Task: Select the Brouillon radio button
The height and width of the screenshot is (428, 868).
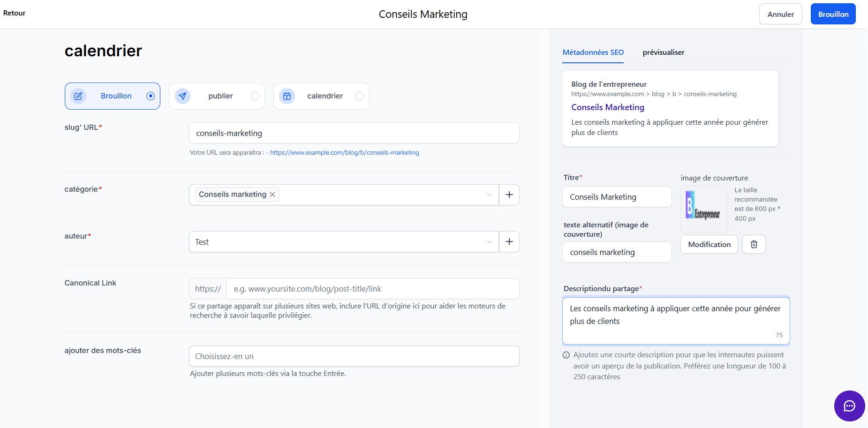Action: 151,96
